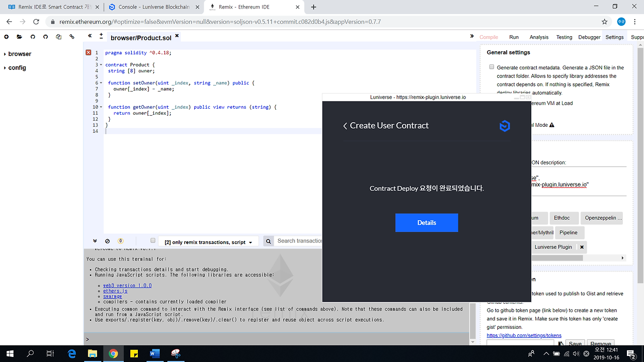The image size is (644, 362).
Task: Toggle Generate contract metadata checkbox
Action: coord(492,67)
